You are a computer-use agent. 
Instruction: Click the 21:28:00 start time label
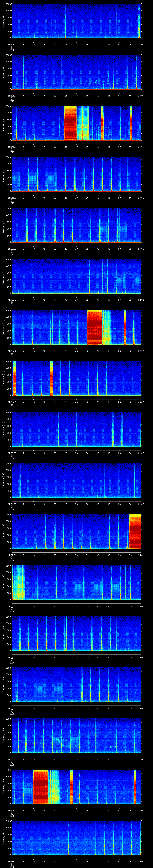click(x=12, y=351)
